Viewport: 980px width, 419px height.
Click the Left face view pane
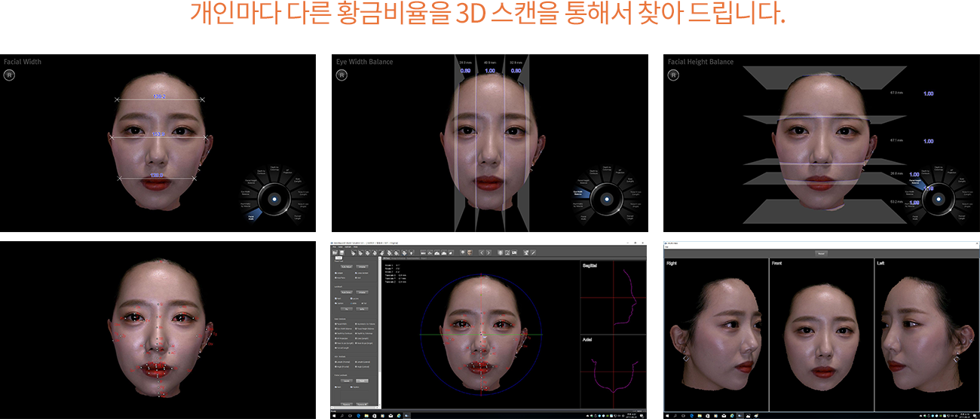(x=926, y=335)
